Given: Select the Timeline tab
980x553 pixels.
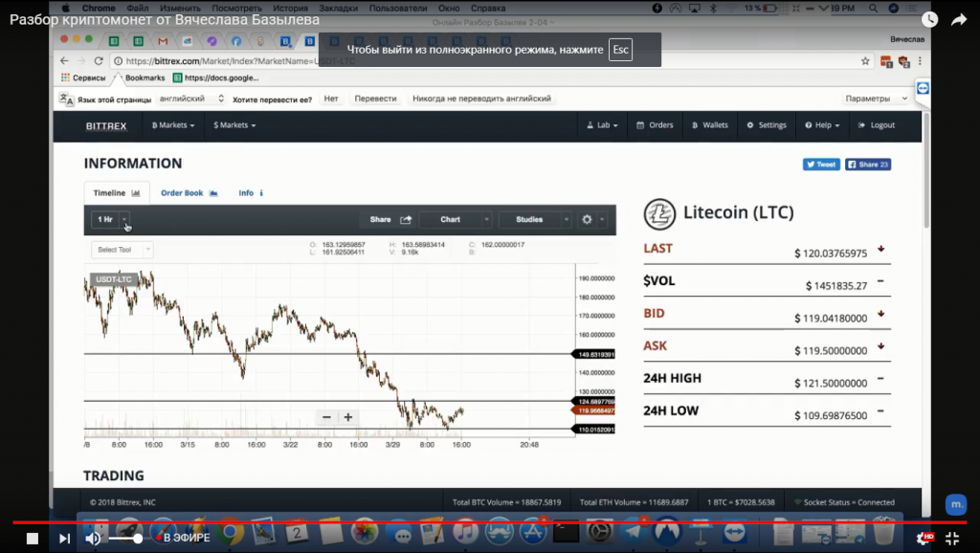Looking at the screenshot, I should (x=116, y=193).
